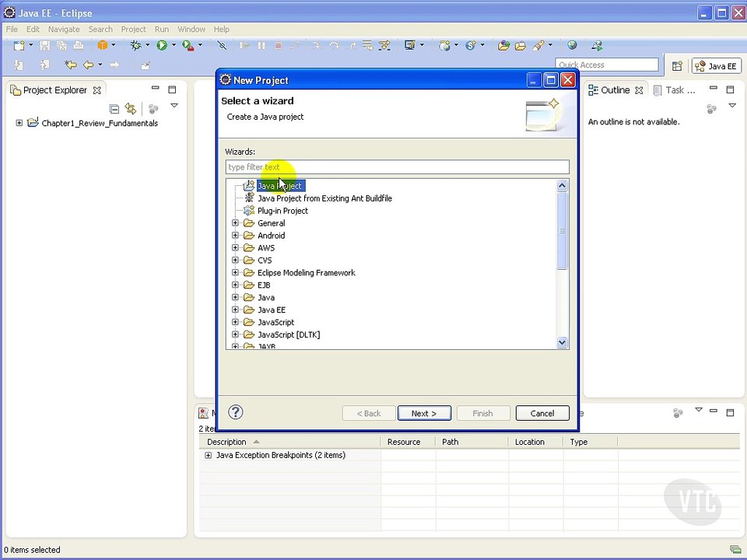Image resolution: width=747 pixels, height=560 pixels.
Task: Expand the CVS wizard folder
Action: [235, 260]
